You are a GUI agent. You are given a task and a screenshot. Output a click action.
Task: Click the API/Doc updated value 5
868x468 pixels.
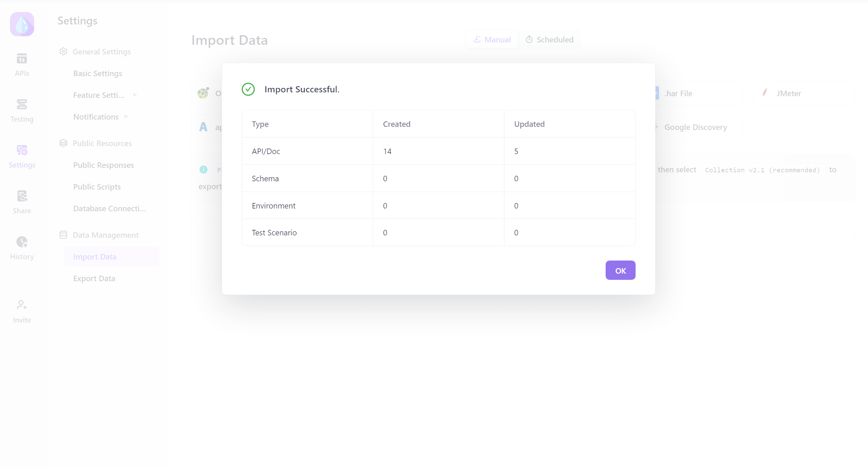[516, 151]
